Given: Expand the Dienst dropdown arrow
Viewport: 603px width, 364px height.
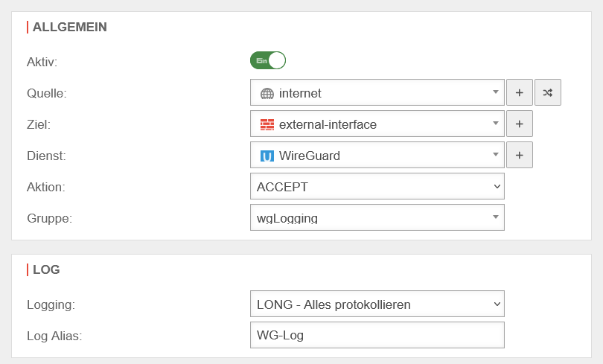Looking at the screenshot, I should pos(496,155).
